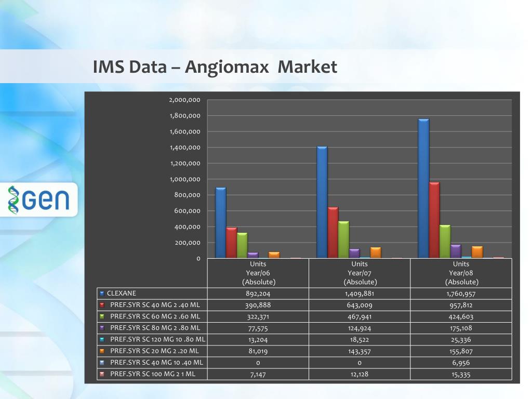This screenshot has width=532, height=399.
Task: Click the 2,000,000 axis label
Action: [x=184, y=100]
